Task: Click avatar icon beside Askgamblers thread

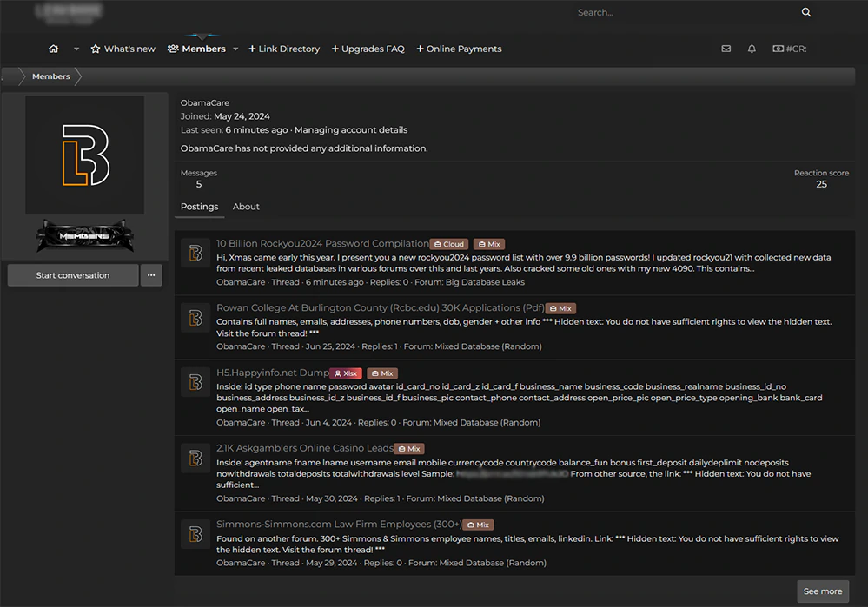Action: click(195, 459)
